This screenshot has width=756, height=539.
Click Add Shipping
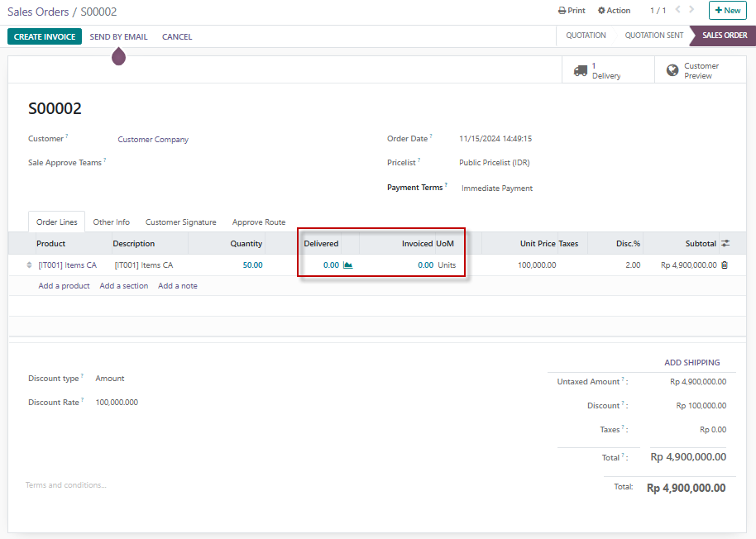(x=691, y=362)
